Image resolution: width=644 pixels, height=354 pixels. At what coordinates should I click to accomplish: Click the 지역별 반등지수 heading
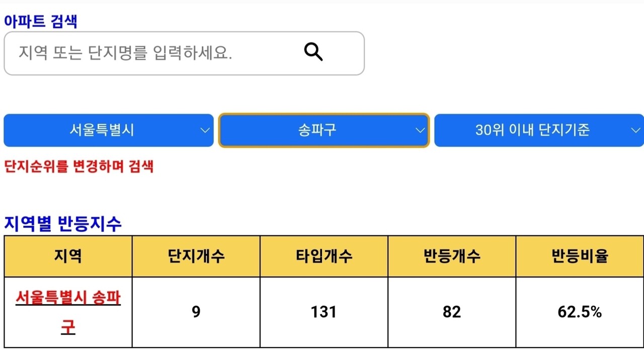click(x=63, y=224)
